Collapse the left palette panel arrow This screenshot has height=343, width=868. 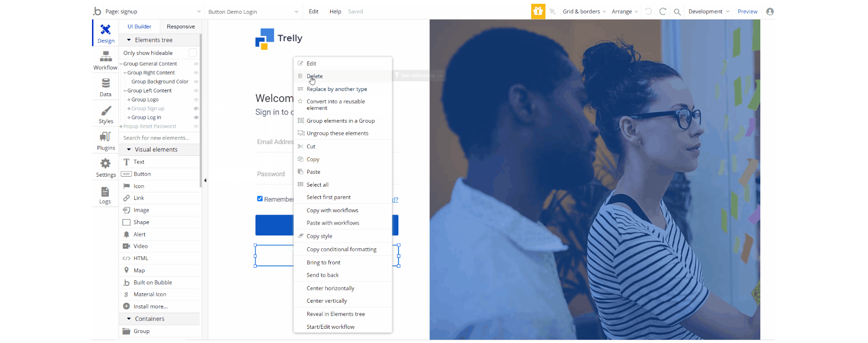(205, 181)
